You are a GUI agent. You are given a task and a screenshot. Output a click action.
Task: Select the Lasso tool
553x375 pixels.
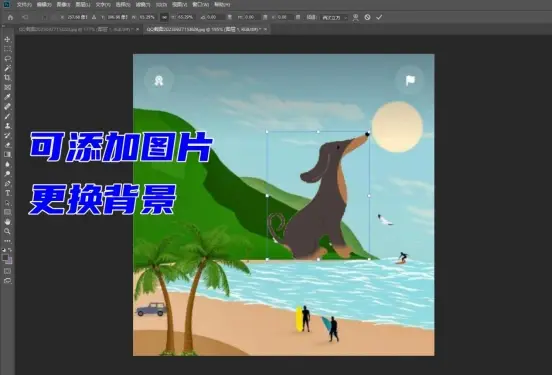pos(7,59)
